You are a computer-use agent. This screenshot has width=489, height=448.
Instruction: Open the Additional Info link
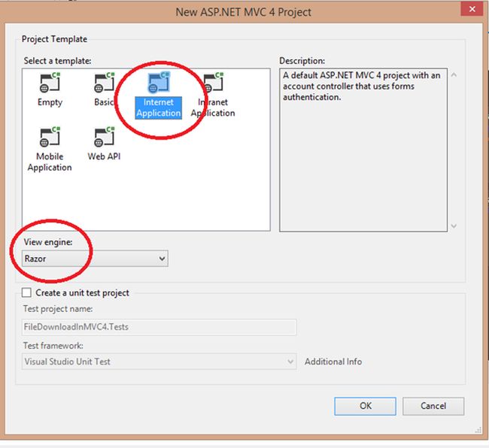tap(333, 362)
